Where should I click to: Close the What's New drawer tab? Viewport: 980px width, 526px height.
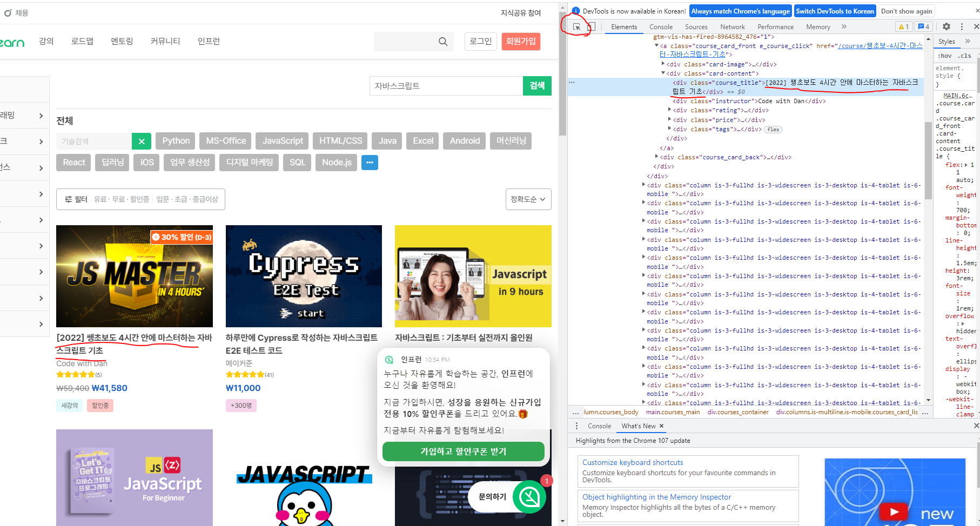click(x=661, y=426)
